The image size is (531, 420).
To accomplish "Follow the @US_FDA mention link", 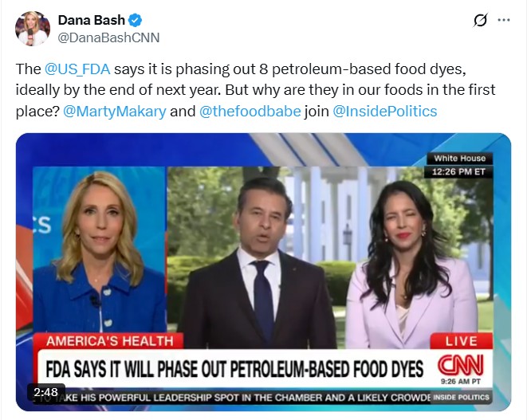I will (77, 69).
